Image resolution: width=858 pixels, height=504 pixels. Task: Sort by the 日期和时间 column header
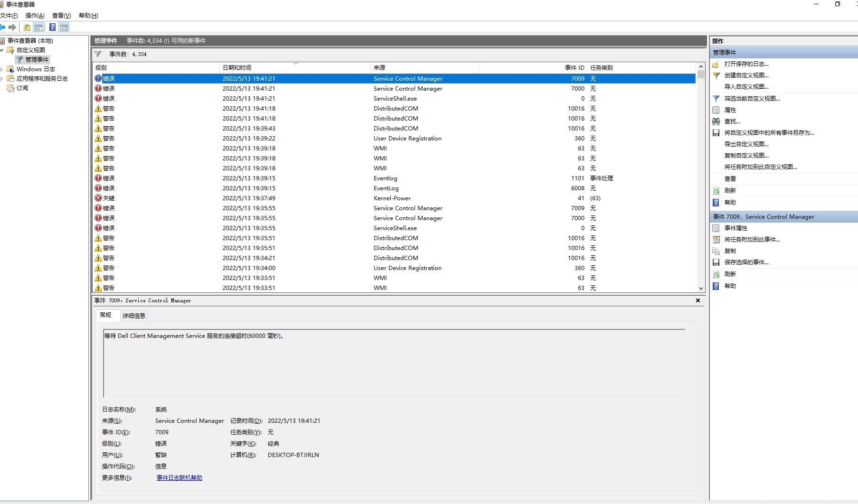[x=295, y=68]
